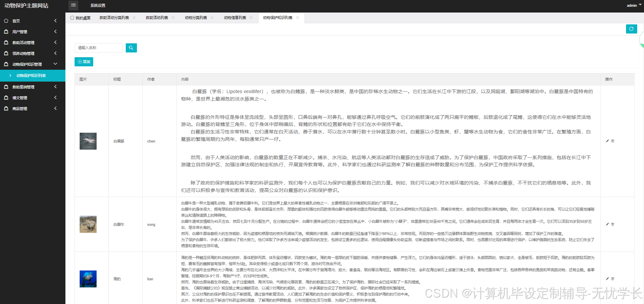Click the 商品管理 sidebar icon
Screen dimensions: 644x304
[6, 108]
